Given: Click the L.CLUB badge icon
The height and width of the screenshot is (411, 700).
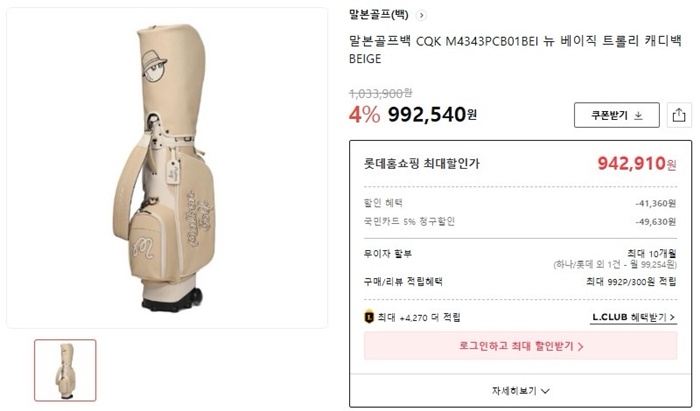Looking at the screenshot, I should pyautogui.click(x=368, y=317).
